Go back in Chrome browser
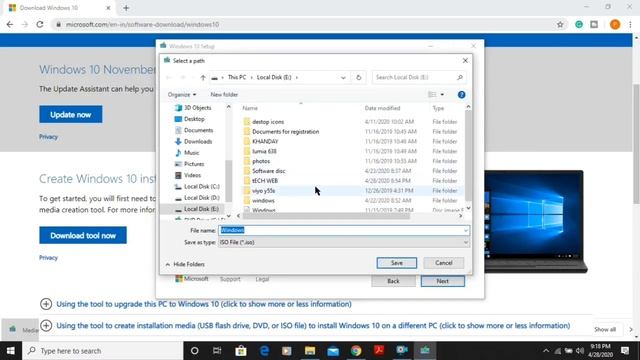 (10, 24)
